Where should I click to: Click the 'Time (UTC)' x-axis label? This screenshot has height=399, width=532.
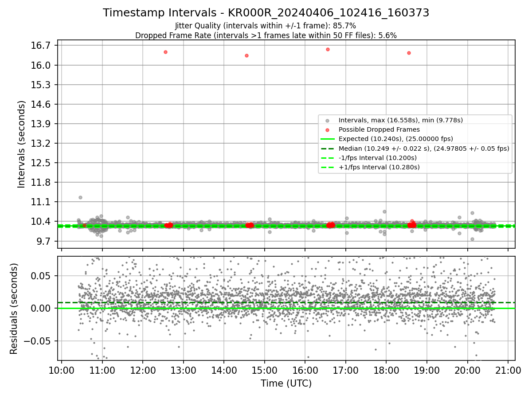(286, 383)
